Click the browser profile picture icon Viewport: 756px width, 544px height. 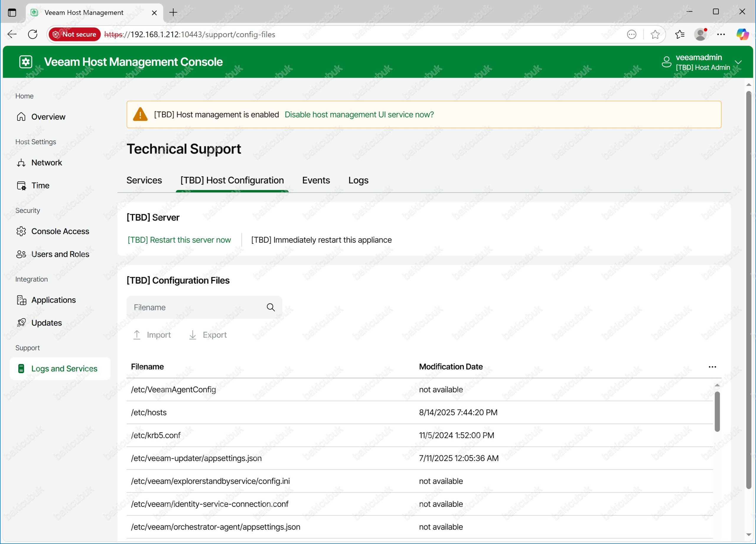pyautogui.click(x=701, y=34)
